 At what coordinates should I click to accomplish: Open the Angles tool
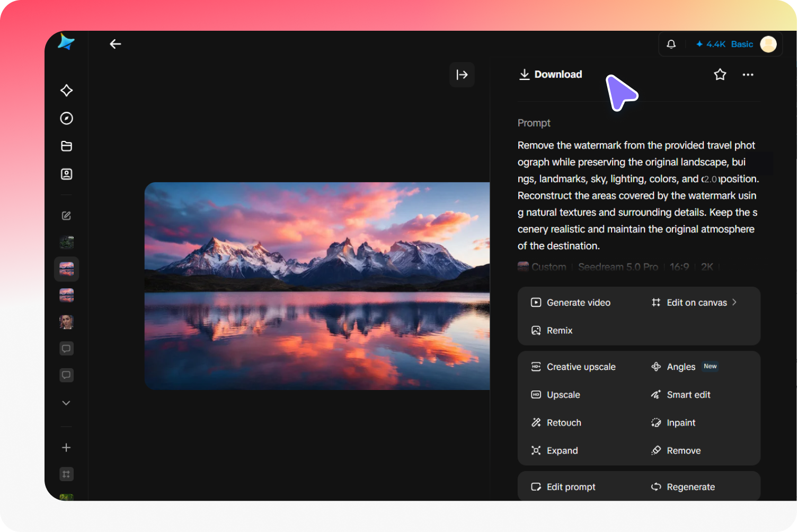[x=684, y=367]
